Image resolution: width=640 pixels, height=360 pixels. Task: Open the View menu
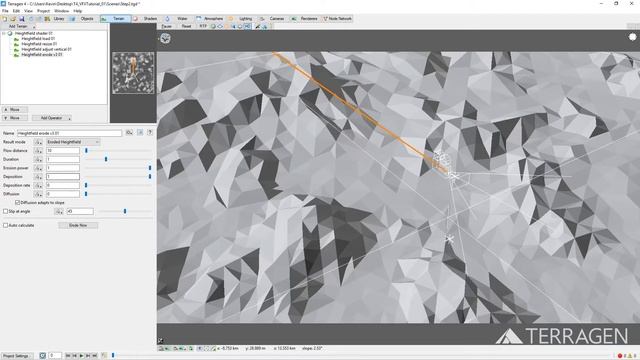[28, 11]
